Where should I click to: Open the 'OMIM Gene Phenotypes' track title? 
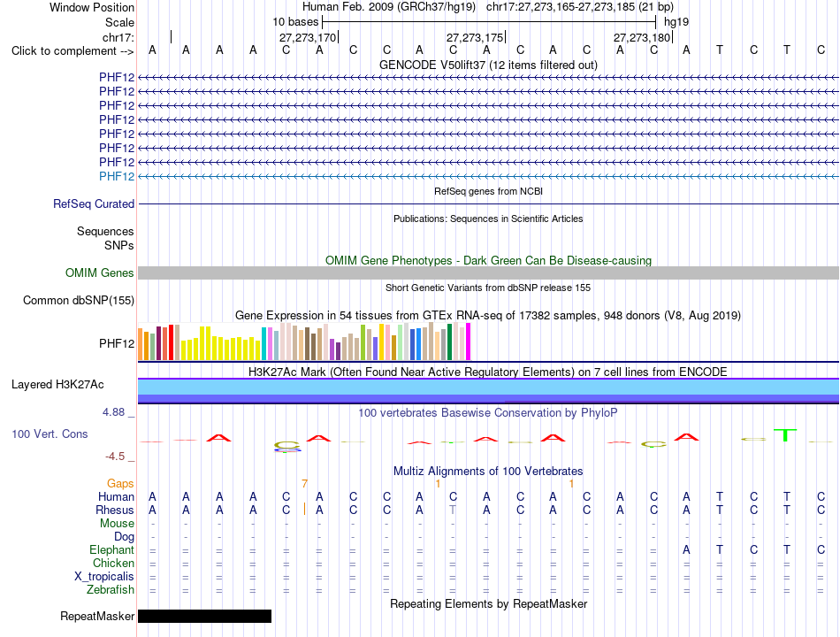(x=488, y=261)
